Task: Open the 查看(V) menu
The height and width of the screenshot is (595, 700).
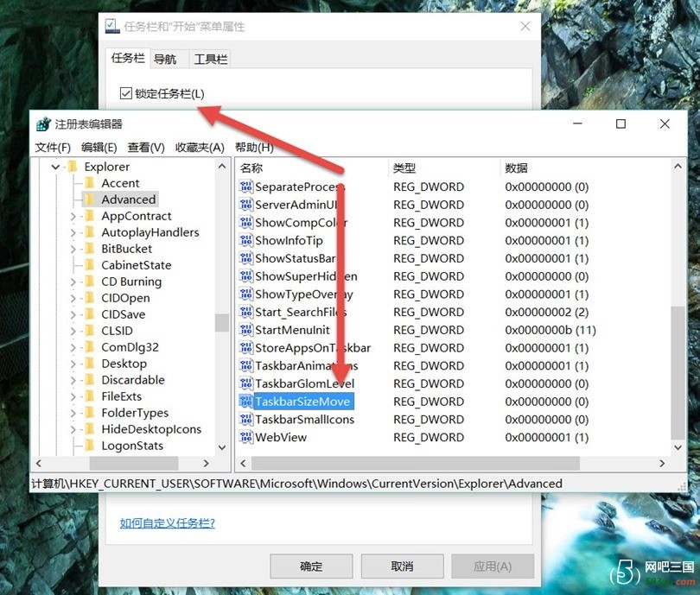Action: [x=146, y=147]
